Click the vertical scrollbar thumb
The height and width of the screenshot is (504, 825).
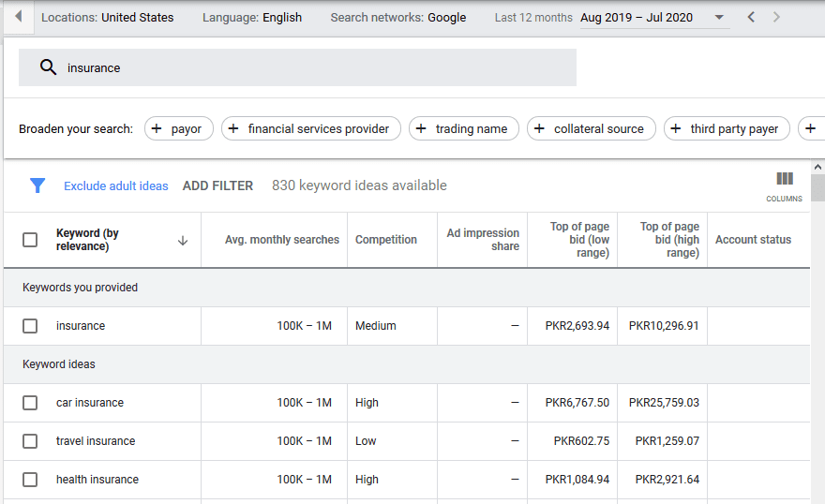[817, 187]
